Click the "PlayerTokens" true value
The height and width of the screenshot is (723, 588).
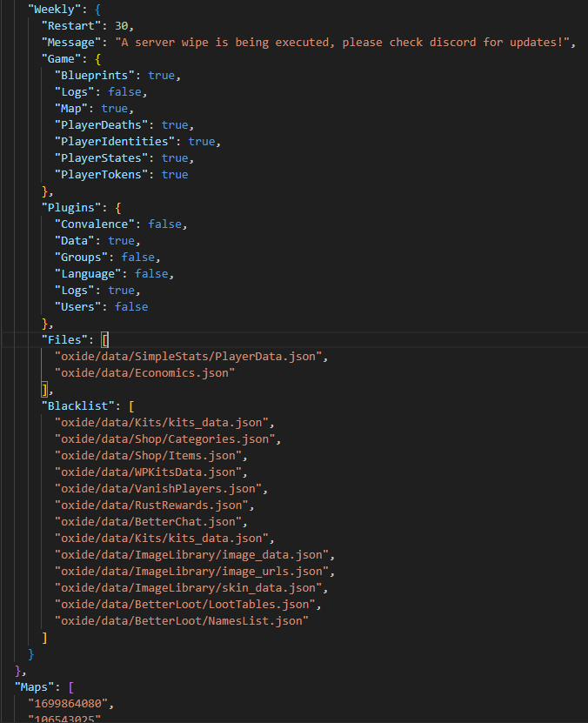point(175,175)
